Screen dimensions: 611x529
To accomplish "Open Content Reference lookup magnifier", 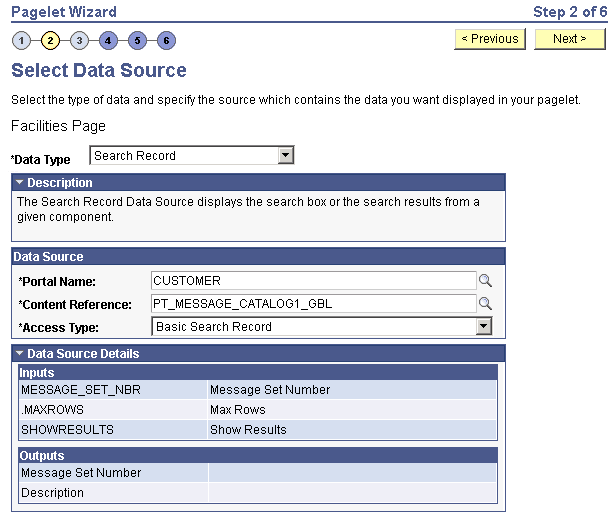I will point(485,303).
